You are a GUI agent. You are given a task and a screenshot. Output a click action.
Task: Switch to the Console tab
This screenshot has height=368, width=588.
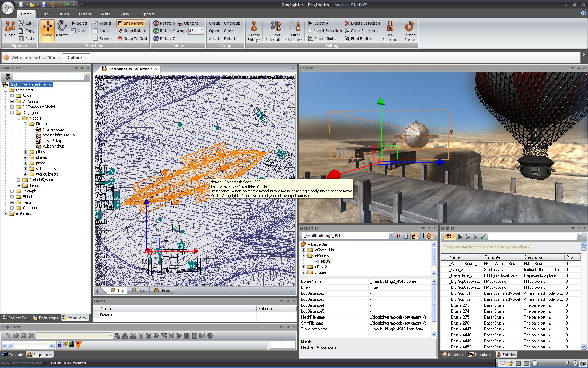(x=13, y=355)
